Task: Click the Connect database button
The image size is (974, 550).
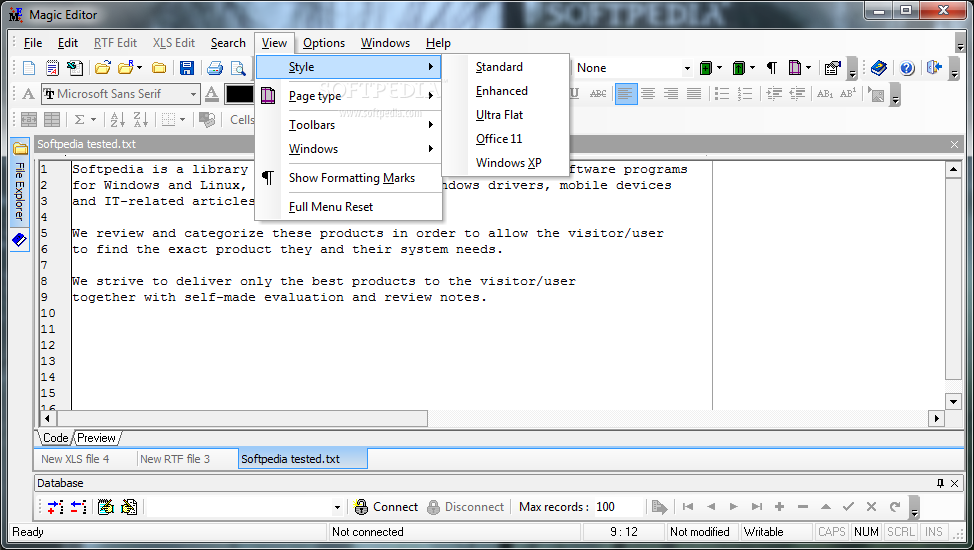Action: (386, 507)
